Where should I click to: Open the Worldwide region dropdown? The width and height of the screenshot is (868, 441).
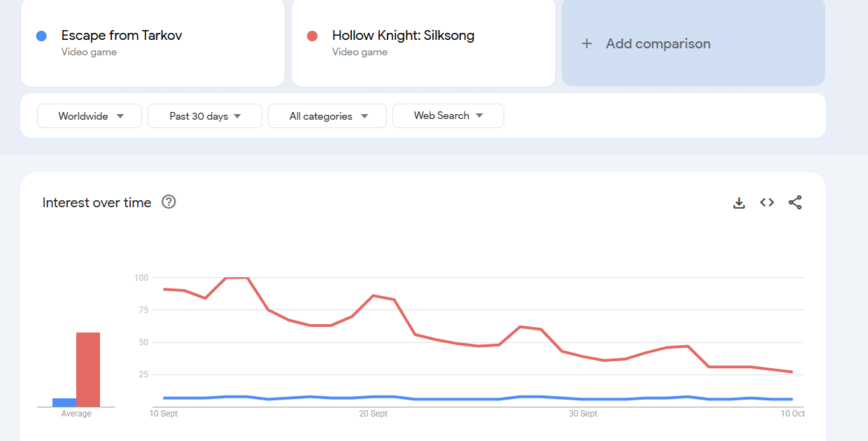point(90,116)
